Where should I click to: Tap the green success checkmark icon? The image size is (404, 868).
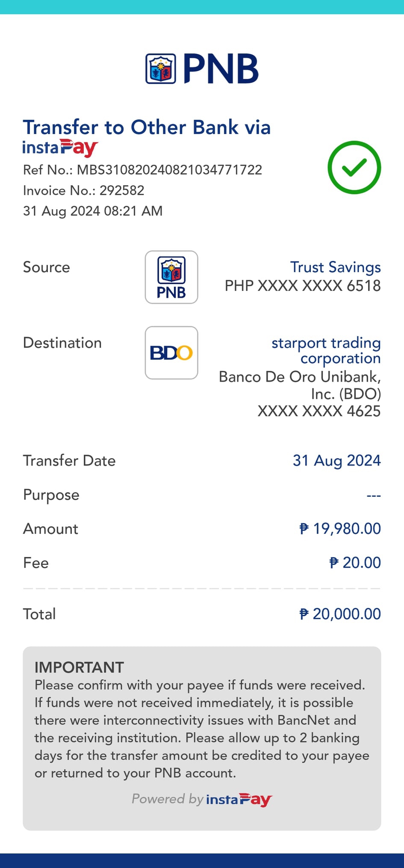pyautogui.click(x=354, y=167)
